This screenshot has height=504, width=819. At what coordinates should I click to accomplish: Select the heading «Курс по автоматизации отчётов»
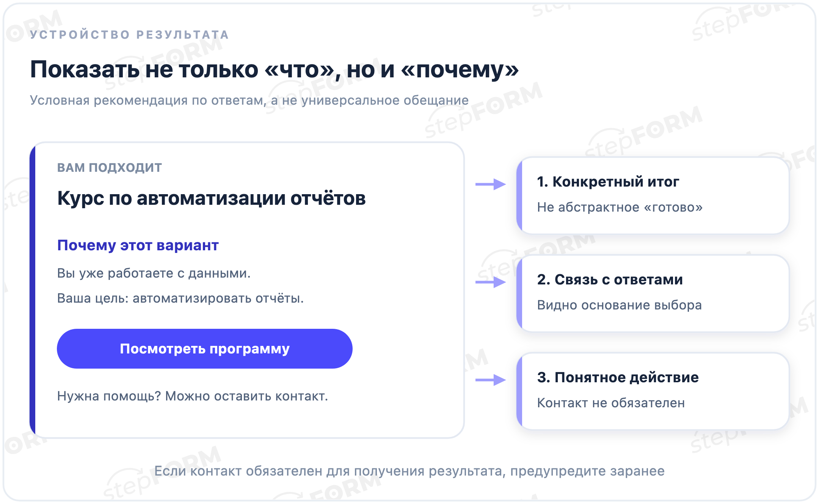(x=212, y=198)
